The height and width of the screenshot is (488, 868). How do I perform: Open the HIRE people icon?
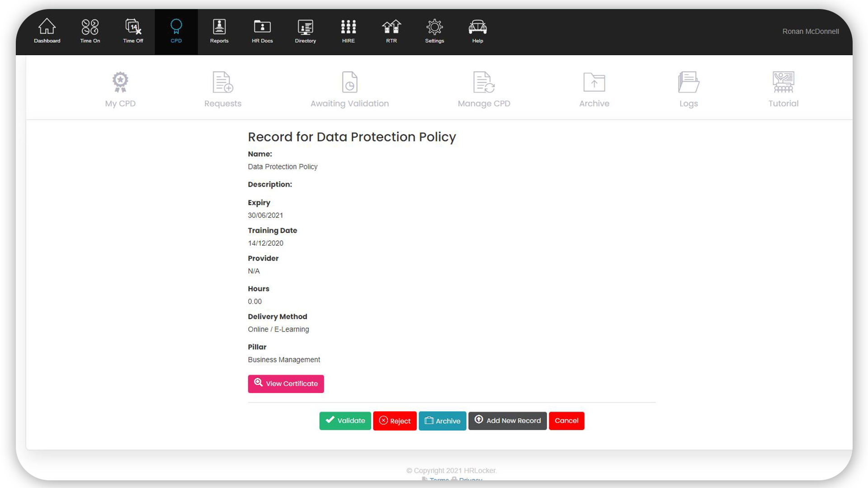[349, 27]
